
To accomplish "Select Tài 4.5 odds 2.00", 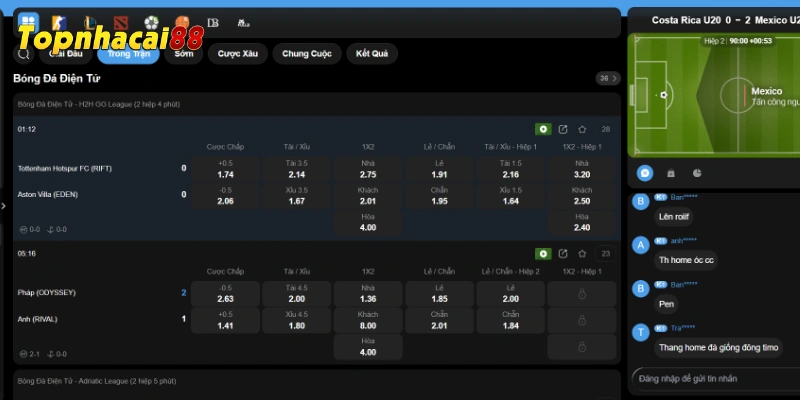I will pyautogui.click(x=296, y=294).
